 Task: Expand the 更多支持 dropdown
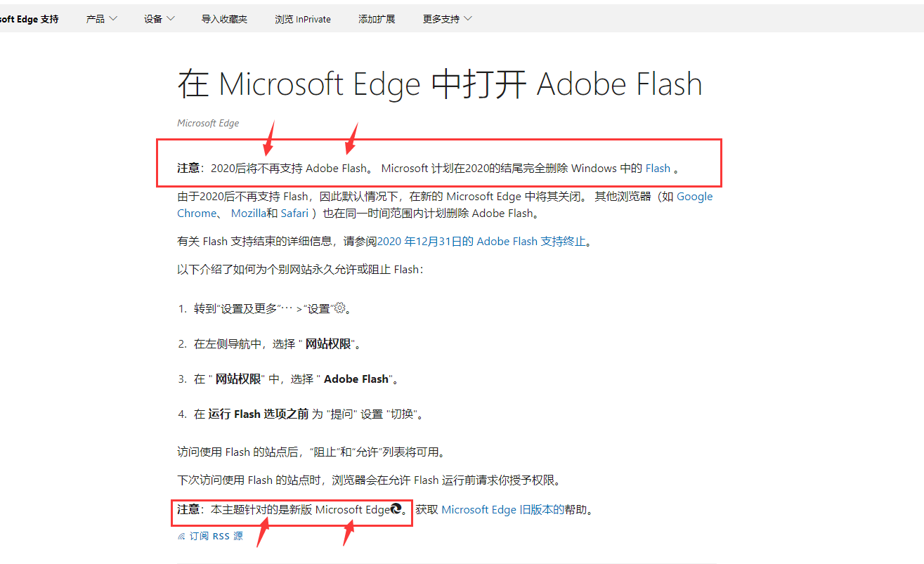448,19
